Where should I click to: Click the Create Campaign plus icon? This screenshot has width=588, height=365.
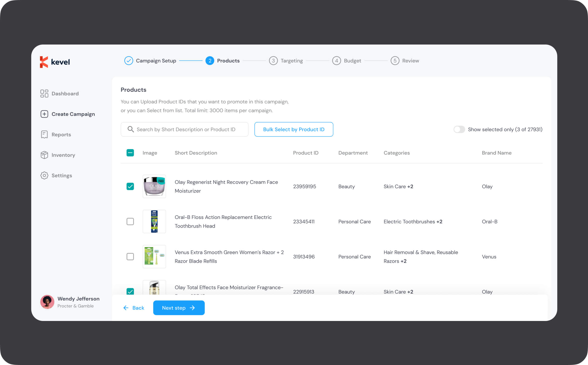pyautogui.click(x=44, y=114)
